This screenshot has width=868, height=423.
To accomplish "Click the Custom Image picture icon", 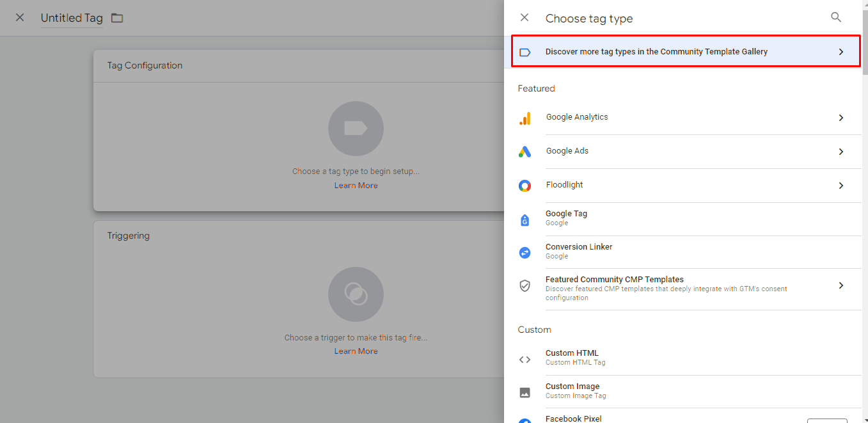I will click(x=525, y=392).
